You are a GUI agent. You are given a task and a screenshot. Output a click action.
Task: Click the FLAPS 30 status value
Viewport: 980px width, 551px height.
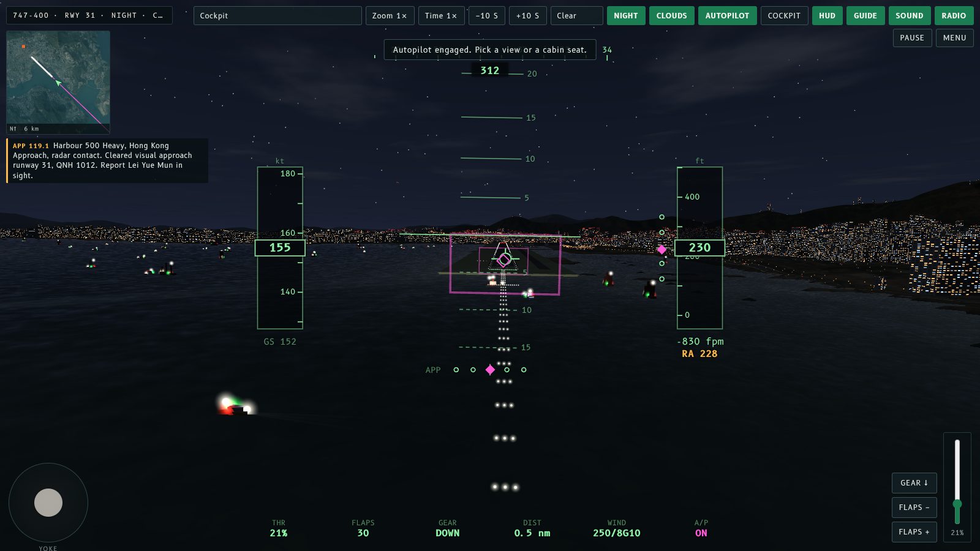tap(363, 533)
